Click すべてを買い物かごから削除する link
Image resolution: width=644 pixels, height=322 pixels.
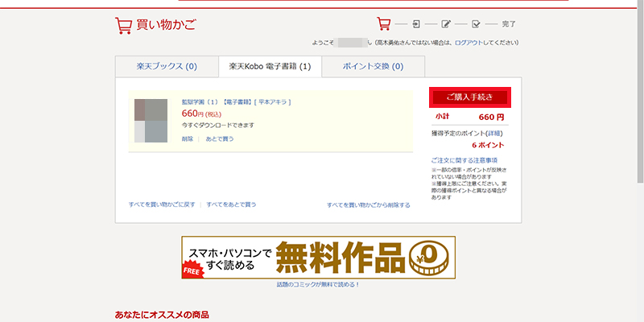(368, 205)
